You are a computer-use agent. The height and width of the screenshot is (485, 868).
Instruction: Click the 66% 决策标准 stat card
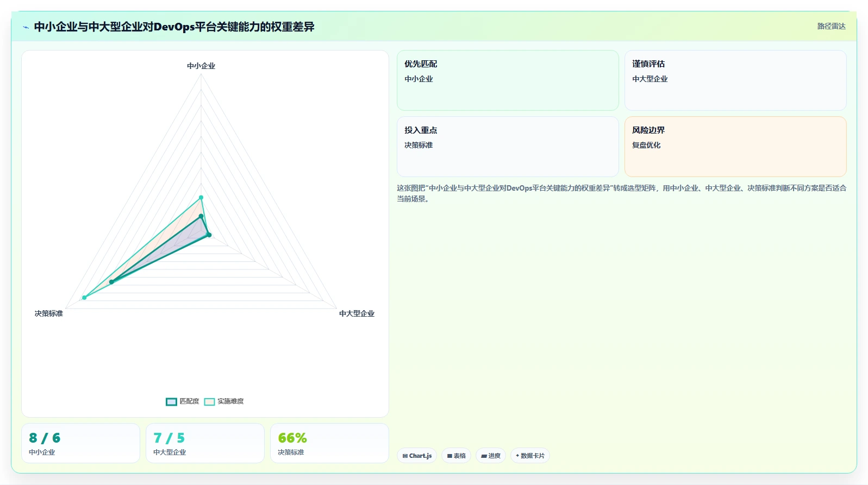click(x=329, y=443)
